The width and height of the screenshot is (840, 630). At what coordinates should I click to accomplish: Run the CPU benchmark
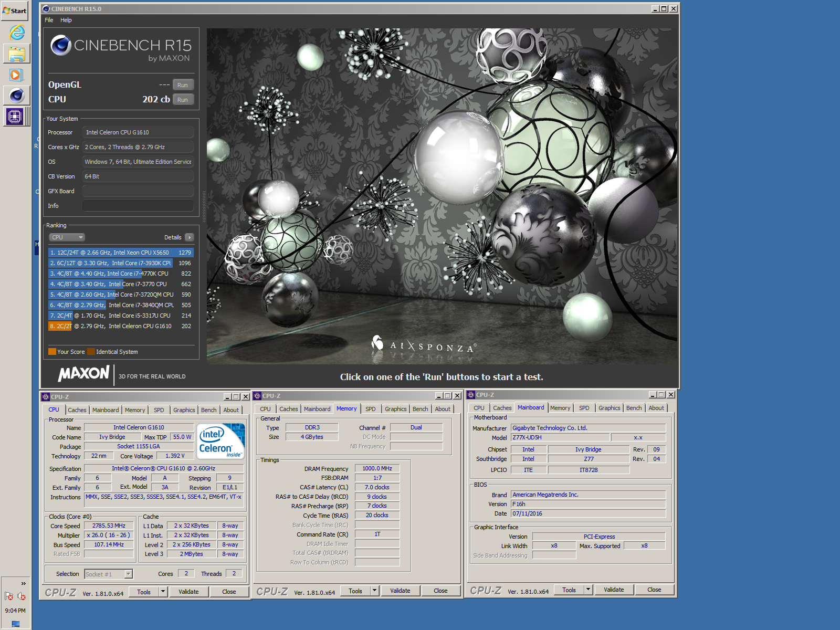pos(183,100)
